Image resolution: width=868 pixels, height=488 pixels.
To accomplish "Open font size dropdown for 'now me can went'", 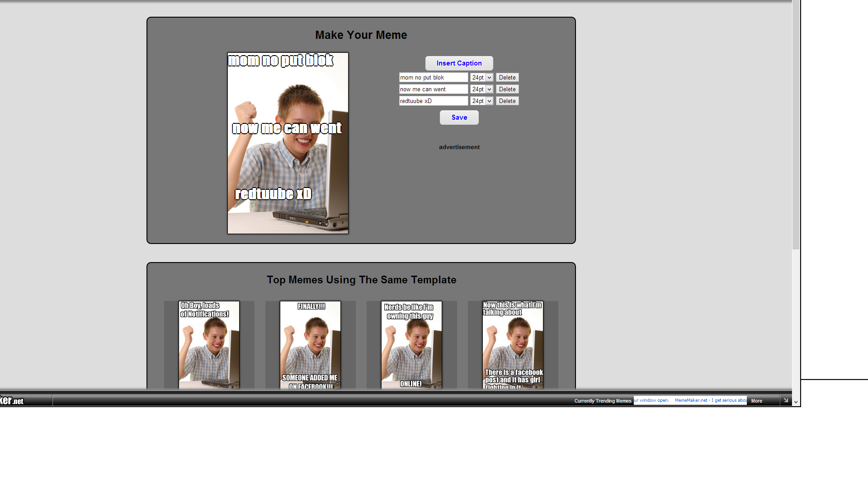I will [x=481, y=89].
